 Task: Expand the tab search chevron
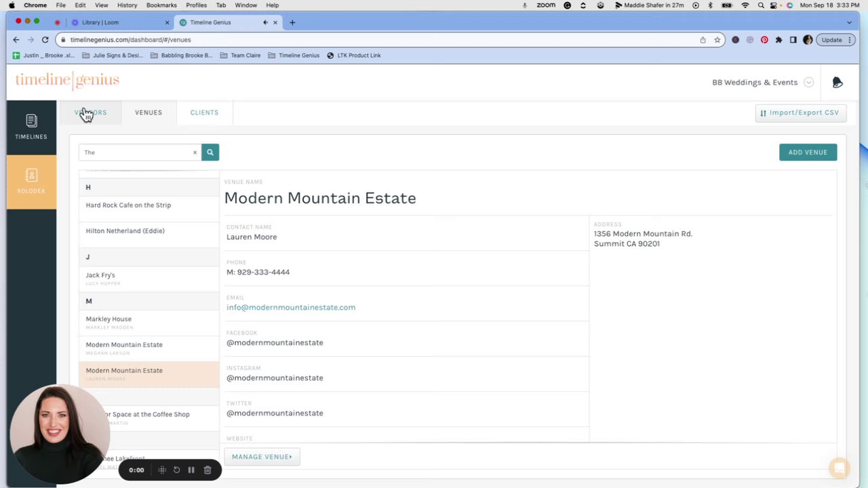(x=849, y=22)
